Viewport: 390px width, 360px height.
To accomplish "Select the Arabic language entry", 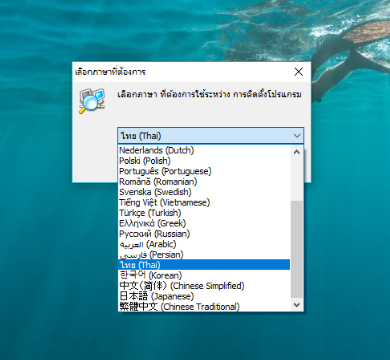I will tap(204, 244).
